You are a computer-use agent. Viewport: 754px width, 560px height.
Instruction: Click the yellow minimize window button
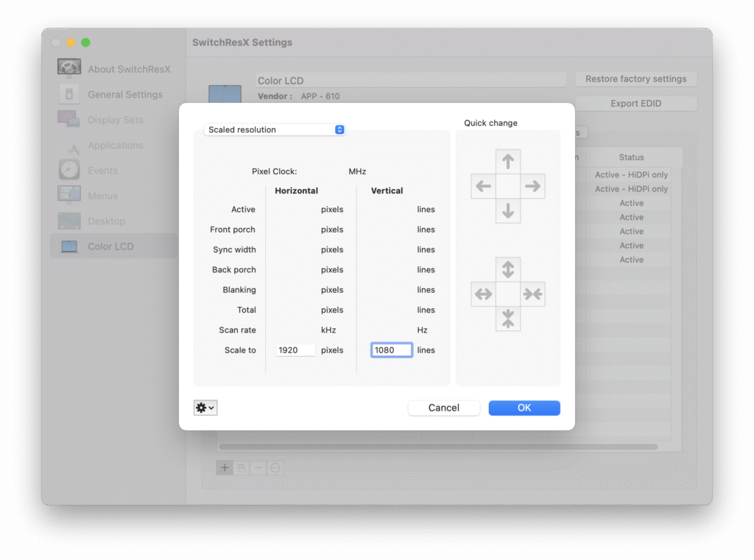click(x=71, y=42)
